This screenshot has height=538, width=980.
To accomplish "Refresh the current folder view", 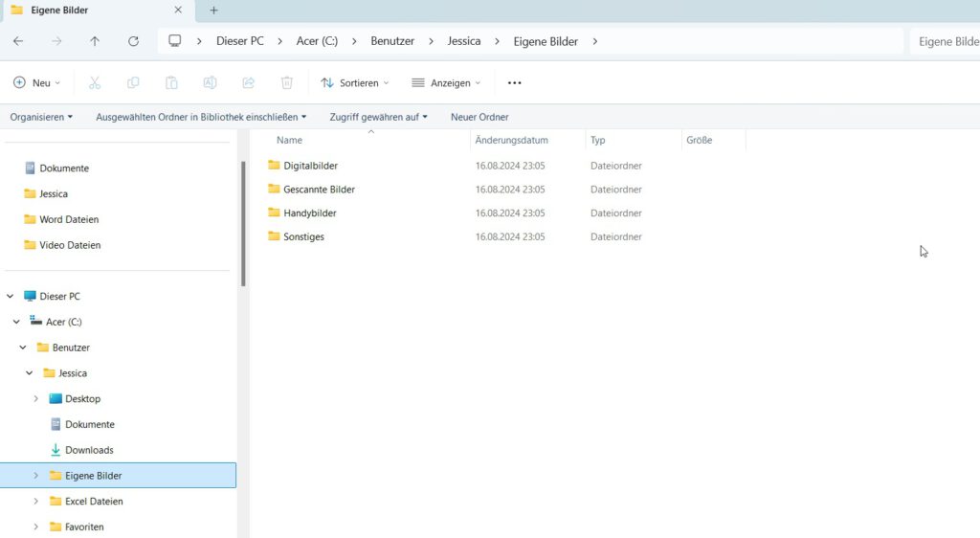I will coord(133,41).
